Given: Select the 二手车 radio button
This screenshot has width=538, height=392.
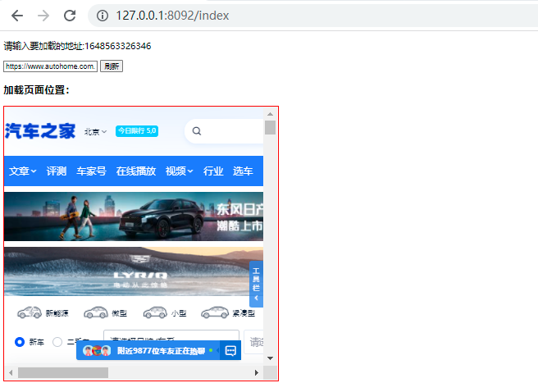Looking at the screenshot, I should (x=57, y=342).
